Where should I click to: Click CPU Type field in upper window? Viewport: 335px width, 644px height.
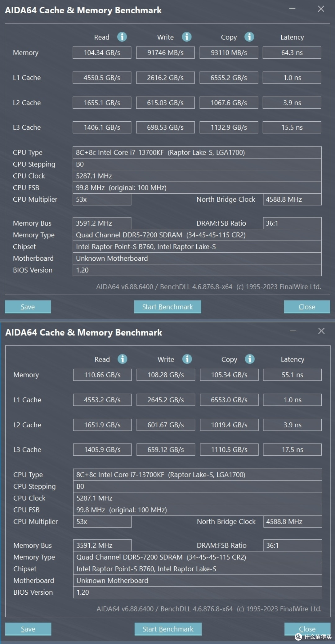click(197, 152)
